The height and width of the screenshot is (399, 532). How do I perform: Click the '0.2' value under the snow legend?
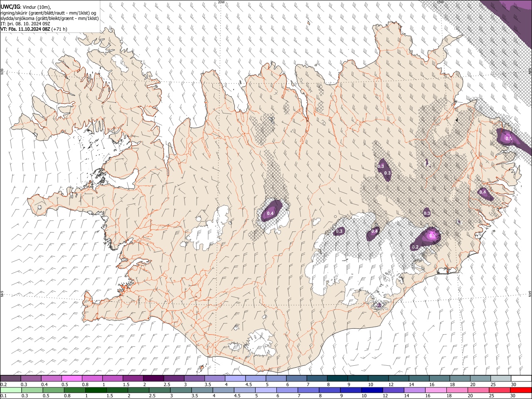tap(3, 384)
